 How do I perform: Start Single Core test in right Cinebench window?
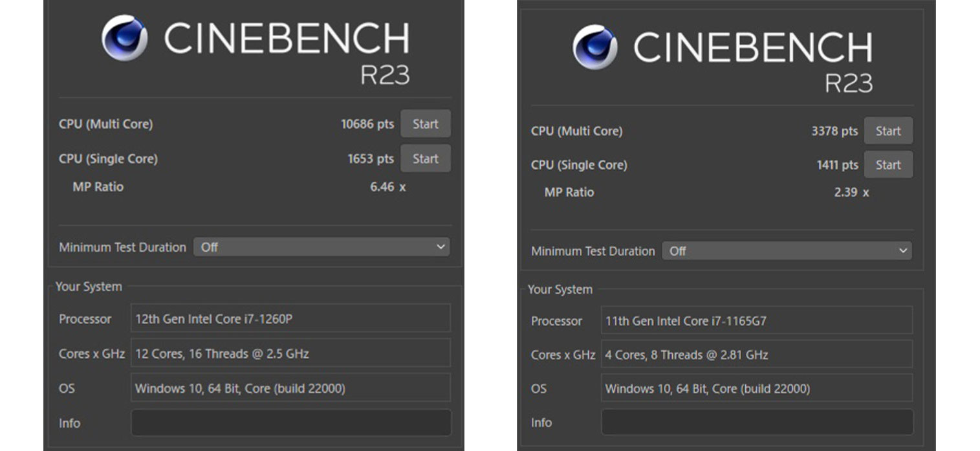888,164
